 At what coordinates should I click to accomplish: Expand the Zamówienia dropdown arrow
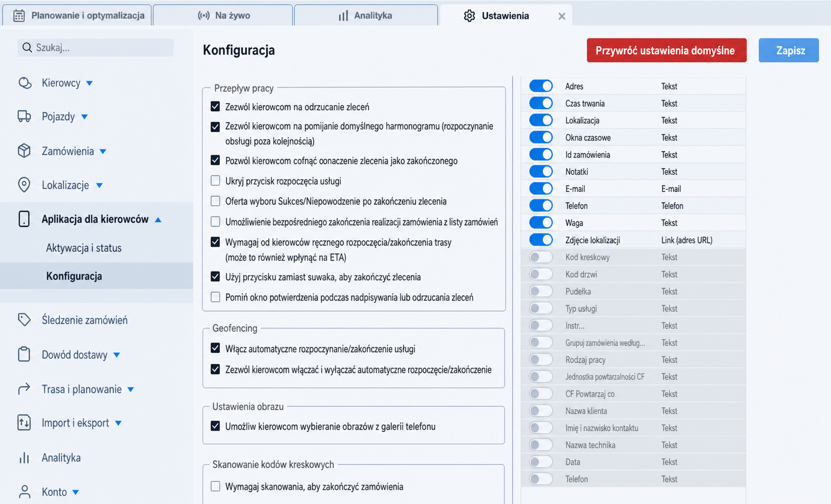pos(103,152)
